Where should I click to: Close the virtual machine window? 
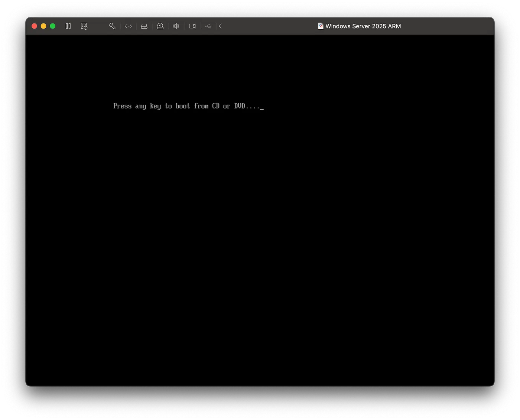pyautogui.click(x=34, y=26)
